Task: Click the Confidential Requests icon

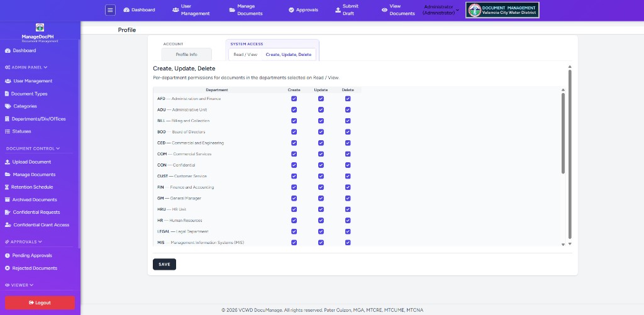Action: pyautogui.click(x=8, y=213)
